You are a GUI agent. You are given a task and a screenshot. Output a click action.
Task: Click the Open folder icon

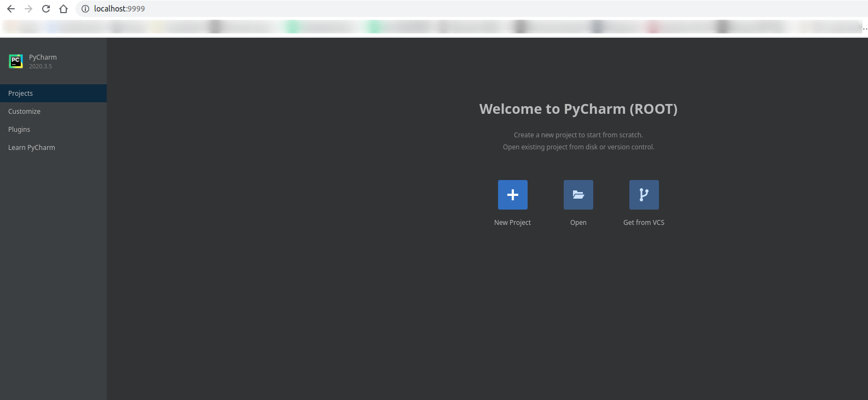tap(578, 195)
